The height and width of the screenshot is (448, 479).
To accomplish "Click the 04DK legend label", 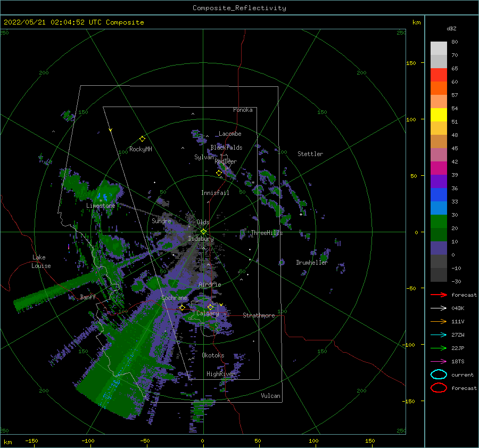I will [458, 308].
